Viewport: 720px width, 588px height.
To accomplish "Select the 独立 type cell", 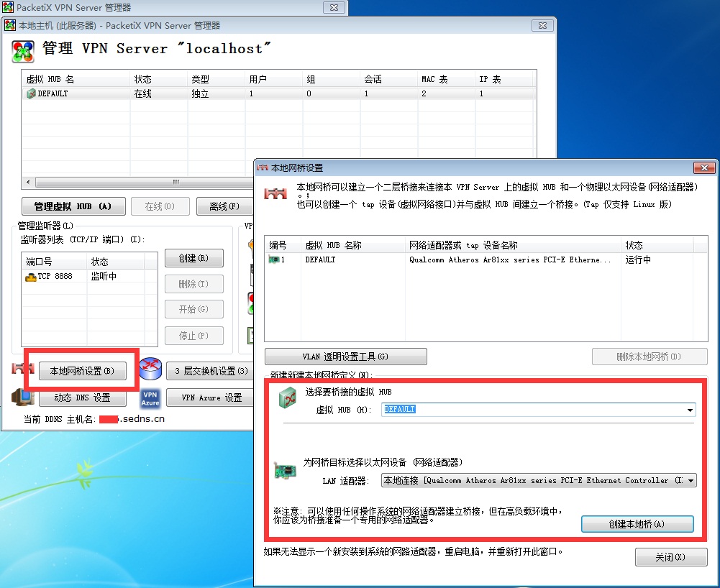I will click(x=200, y=93).
